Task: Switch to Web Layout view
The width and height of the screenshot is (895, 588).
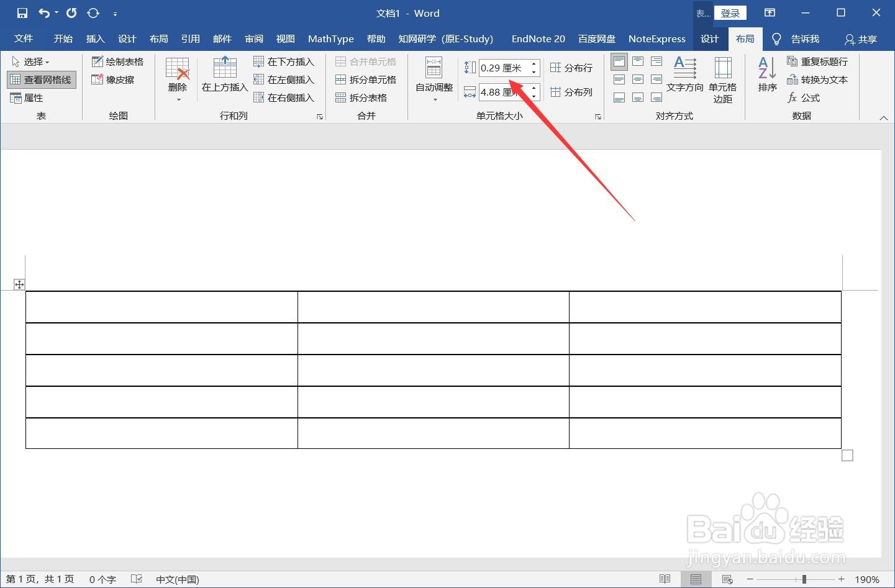Action: tap(727, 579)
